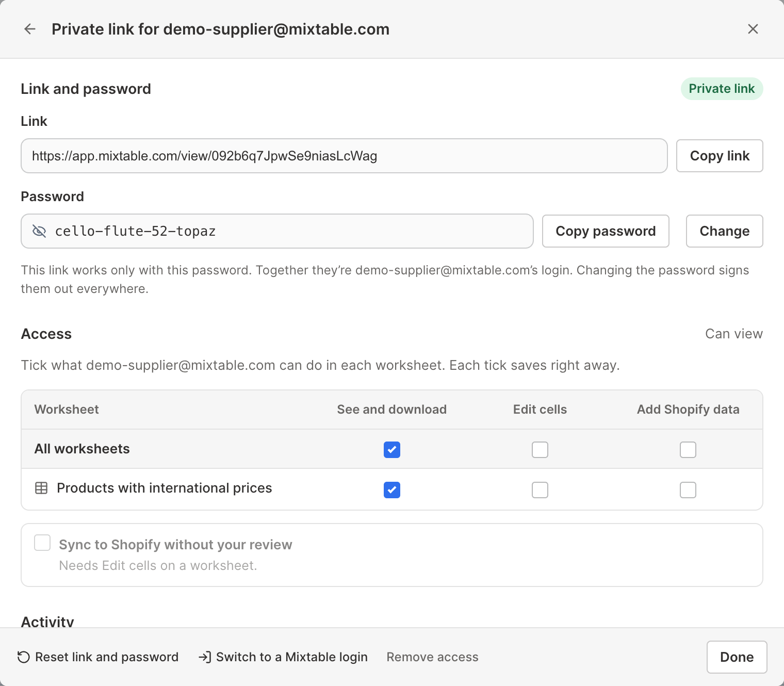The height and width of the screenshot is (686, 784).
Task: Toggle password visibility eye icon
Action: (x=39, y=231)
